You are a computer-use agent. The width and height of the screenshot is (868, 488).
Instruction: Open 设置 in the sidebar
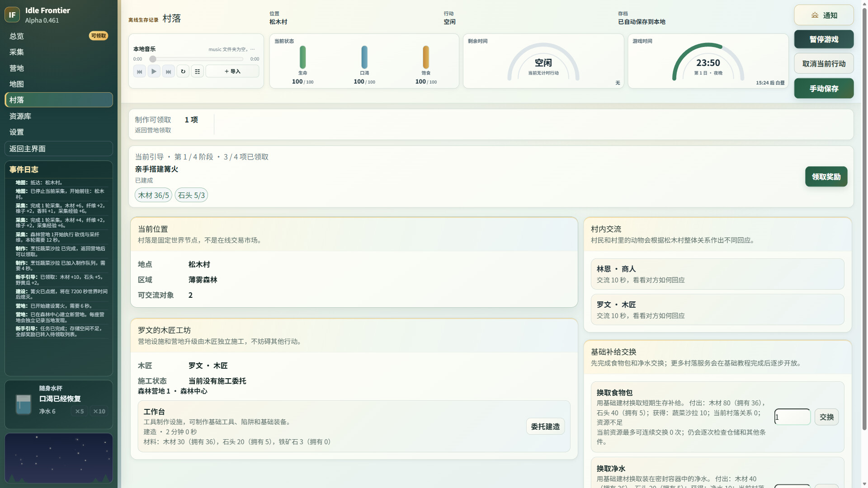coord(59,132)
